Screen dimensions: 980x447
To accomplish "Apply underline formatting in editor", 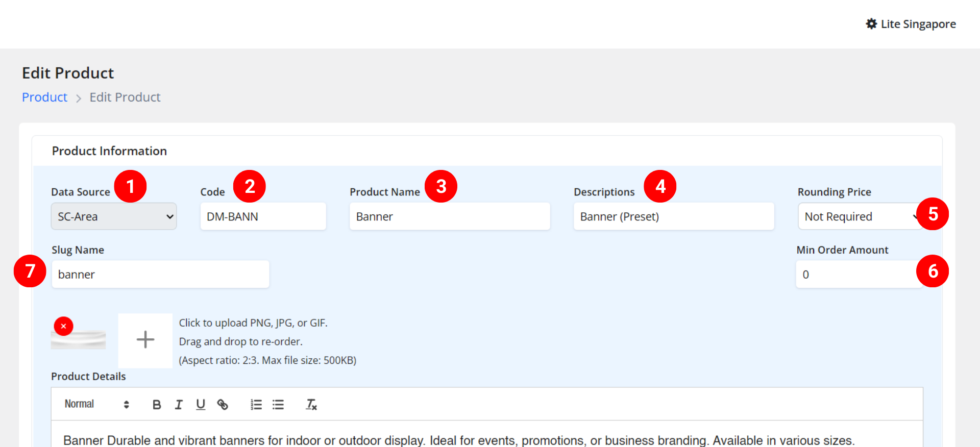I will (x=201, y=405).
